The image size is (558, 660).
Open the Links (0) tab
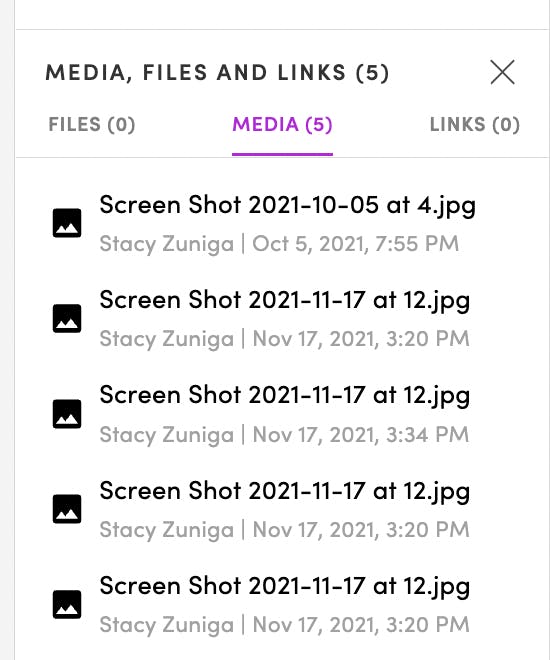pos(475,125)
